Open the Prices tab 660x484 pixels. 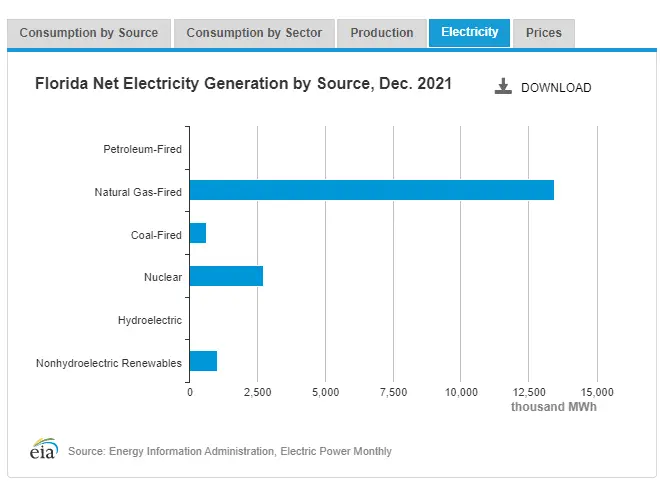click(x=543, y=33)
